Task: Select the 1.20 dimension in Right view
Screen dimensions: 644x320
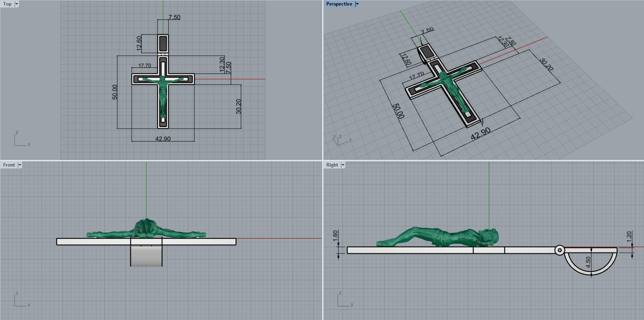Action: pyautogui.click(x=629, y=237)
